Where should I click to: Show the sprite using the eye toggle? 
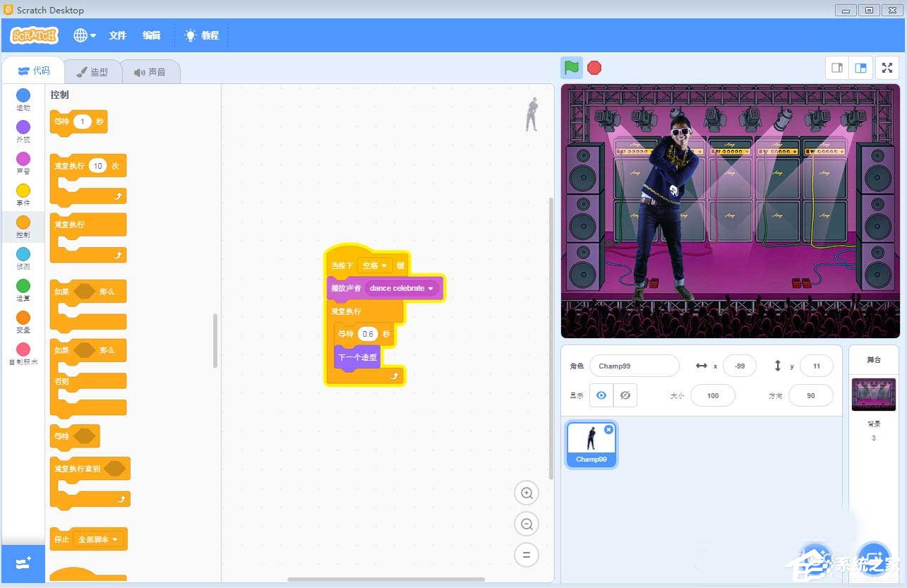click(601, 395)
